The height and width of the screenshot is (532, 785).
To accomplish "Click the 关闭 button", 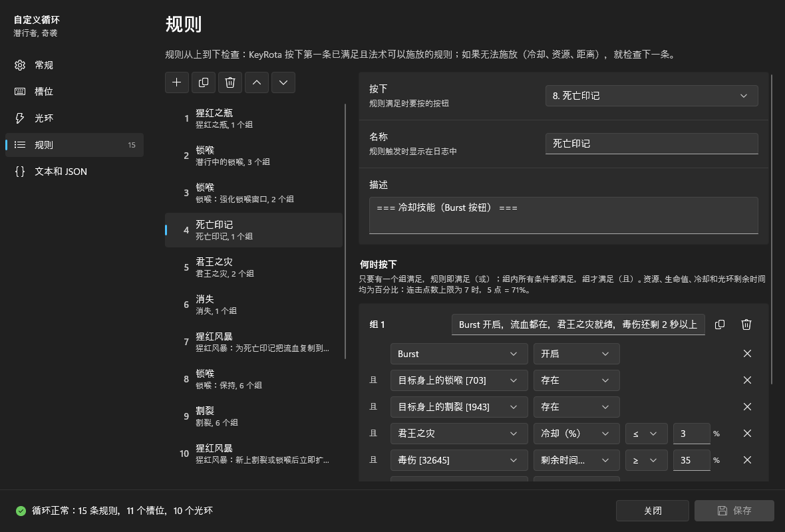I will (x=653, y=511).
